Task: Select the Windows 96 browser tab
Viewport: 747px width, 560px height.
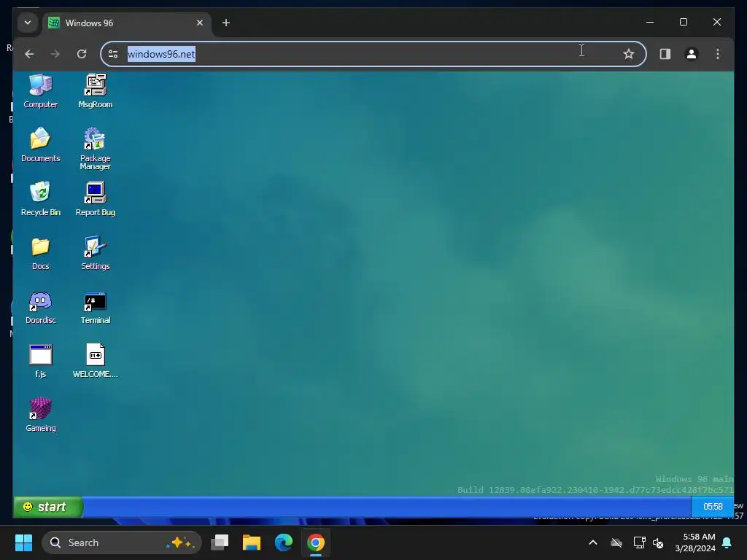Action: [x=127, y=23]
